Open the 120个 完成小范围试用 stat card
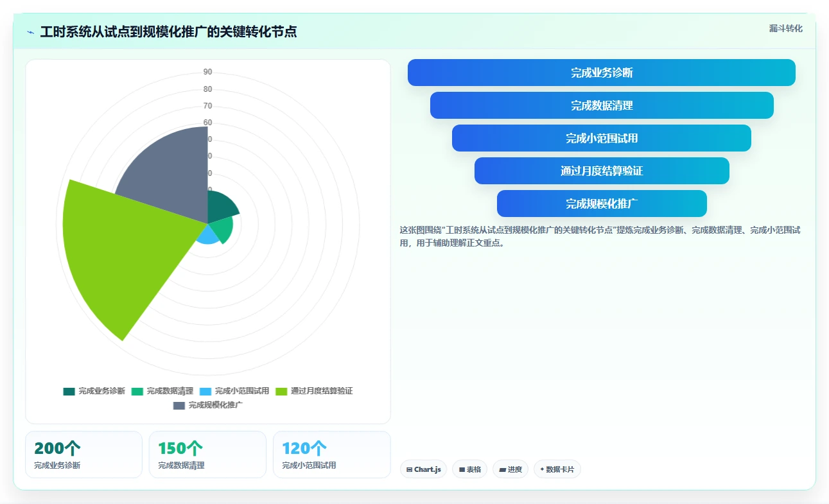 pyautogui.click(x=331, y=455)
